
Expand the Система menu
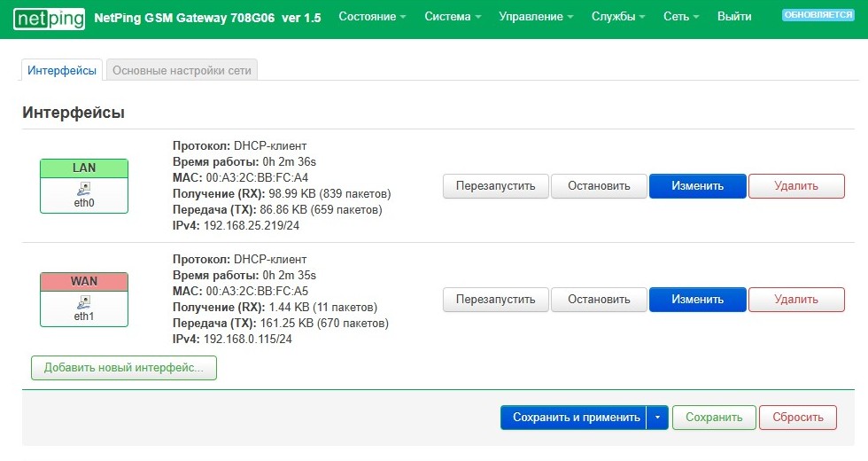coord(453,17)
